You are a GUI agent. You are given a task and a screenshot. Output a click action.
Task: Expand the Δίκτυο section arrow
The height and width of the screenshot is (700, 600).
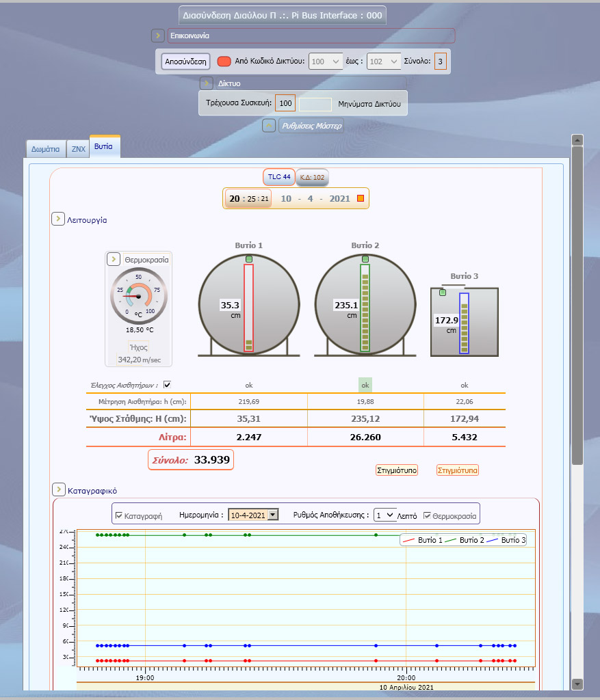click(207, 83)
